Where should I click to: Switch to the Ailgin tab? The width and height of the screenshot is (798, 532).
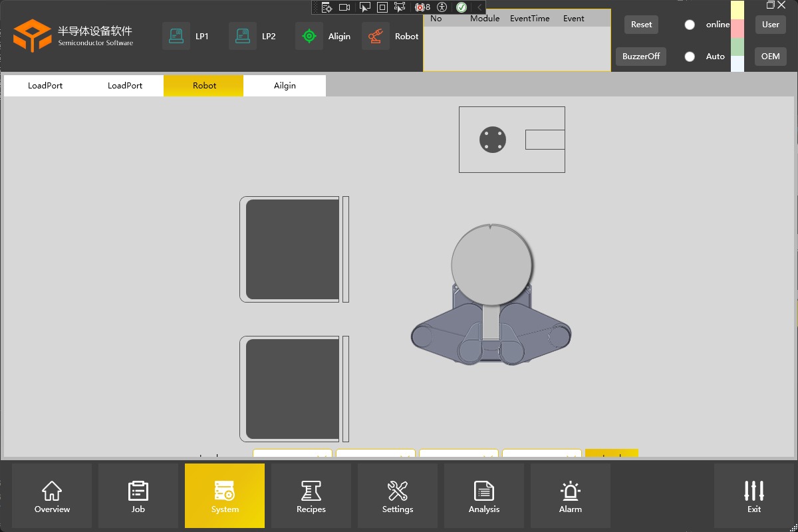pyautogui.click(x=285, y=86)
